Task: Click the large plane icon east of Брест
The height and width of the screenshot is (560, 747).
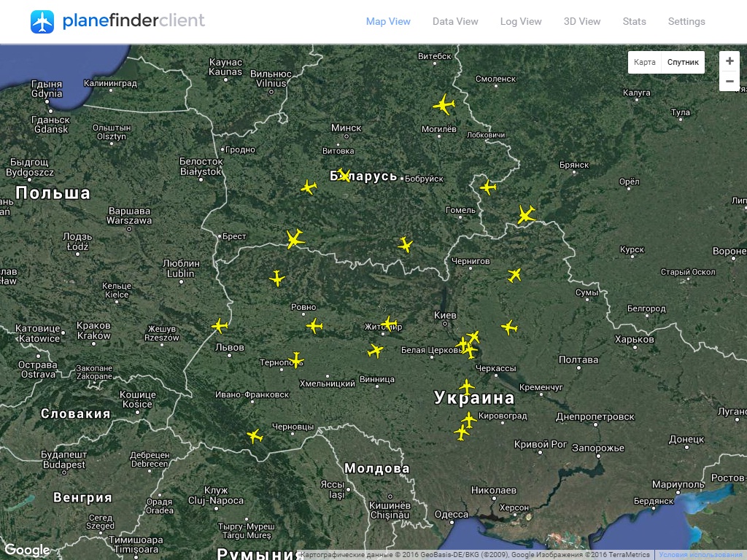Action: 295,238
